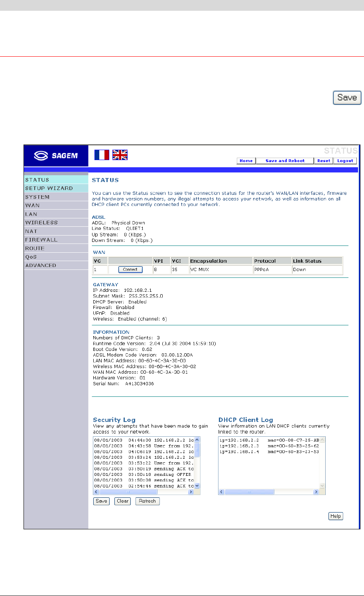Open the SETUP WIZARD menu item
Image resolution: width=364 pixels, height=596 pixels.
pos(56,188)
